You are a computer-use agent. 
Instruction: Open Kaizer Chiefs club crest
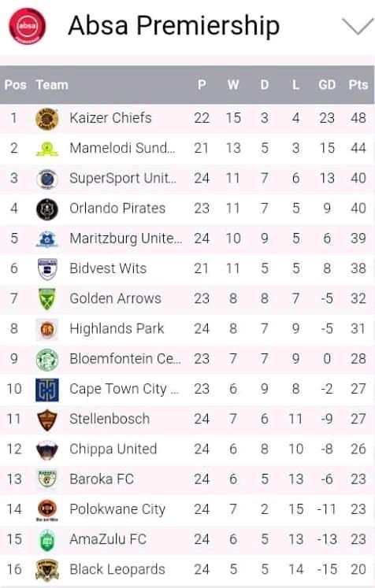tap(47, 119)
